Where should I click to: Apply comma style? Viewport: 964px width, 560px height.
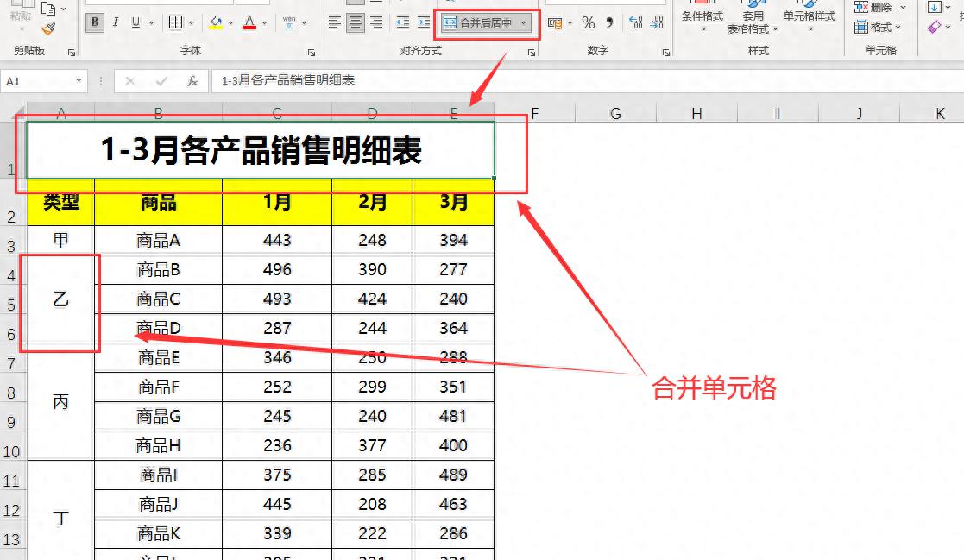click(x=609, y=23)
